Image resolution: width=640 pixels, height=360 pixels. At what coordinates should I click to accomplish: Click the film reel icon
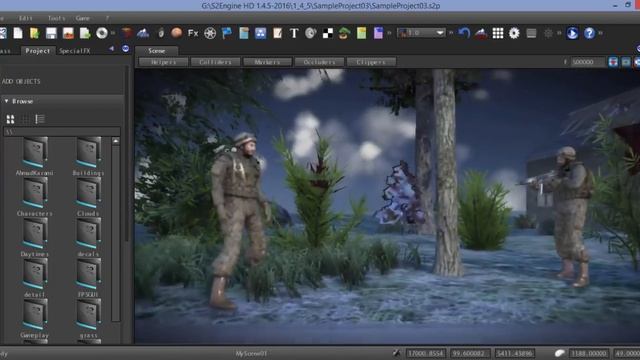coord(210,33)
